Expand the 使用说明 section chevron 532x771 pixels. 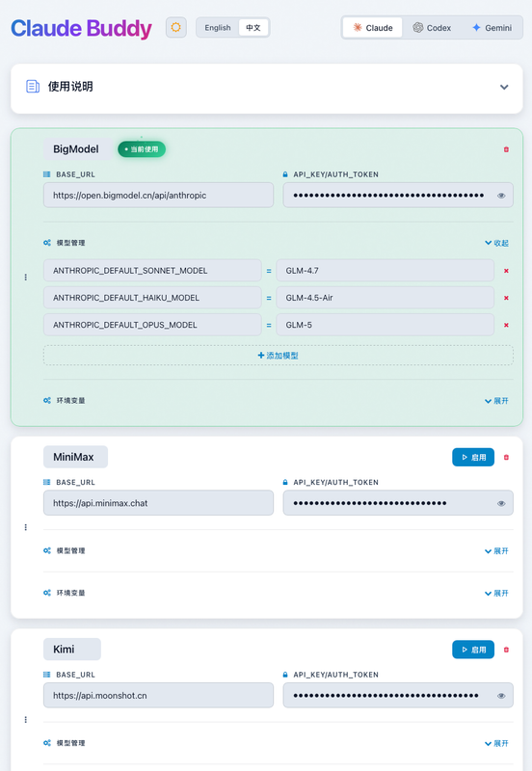pos(504,87)
